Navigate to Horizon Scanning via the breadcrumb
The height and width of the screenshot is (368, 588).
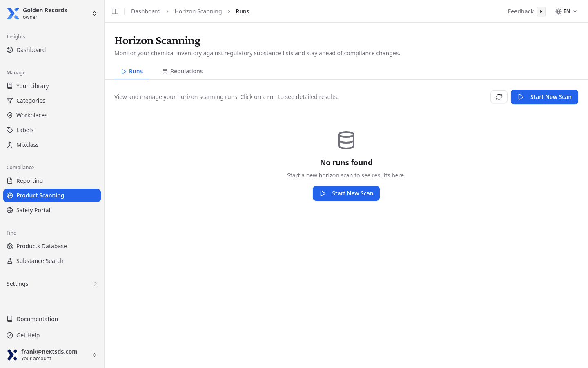pyautogui.click(x=198, y=11)
